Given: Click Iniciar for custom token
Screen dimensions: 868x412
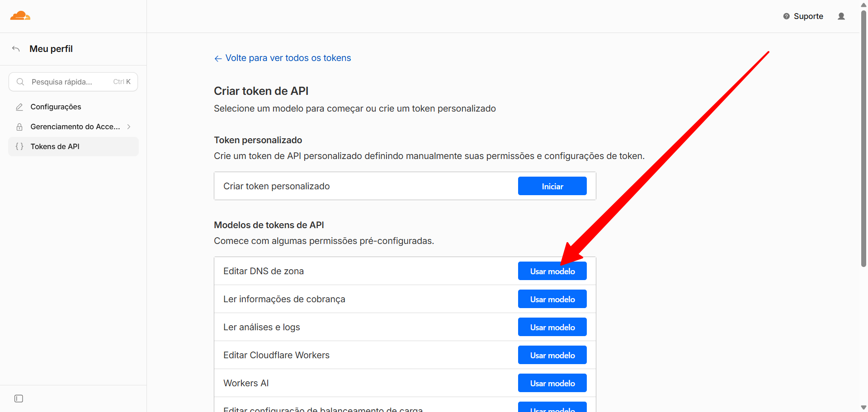Looking at the screenshot, I should 552,186.
